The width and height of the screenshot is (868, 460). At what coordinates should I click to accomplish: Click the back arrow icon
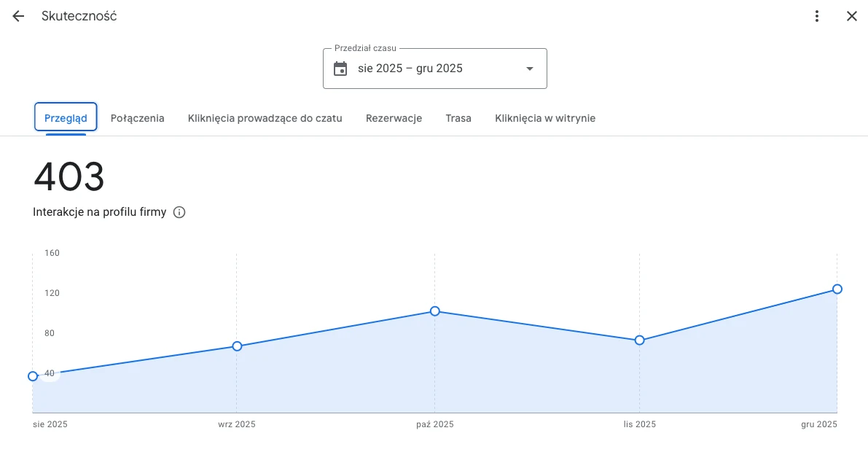click(x=18, y=16)
